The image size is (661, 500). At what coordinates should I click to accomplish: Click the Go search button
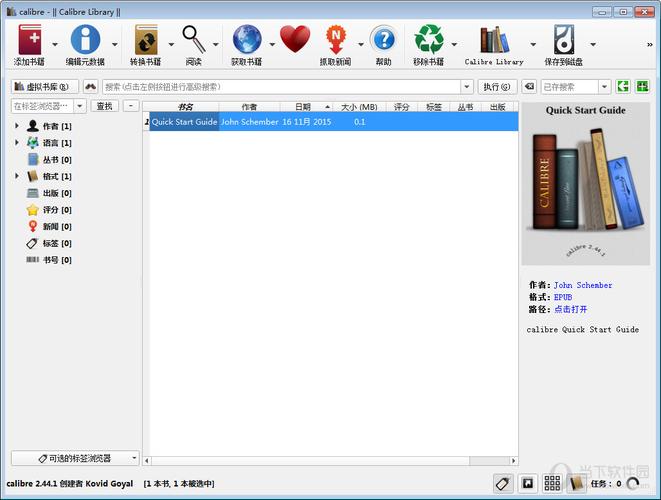click(497, 87)
